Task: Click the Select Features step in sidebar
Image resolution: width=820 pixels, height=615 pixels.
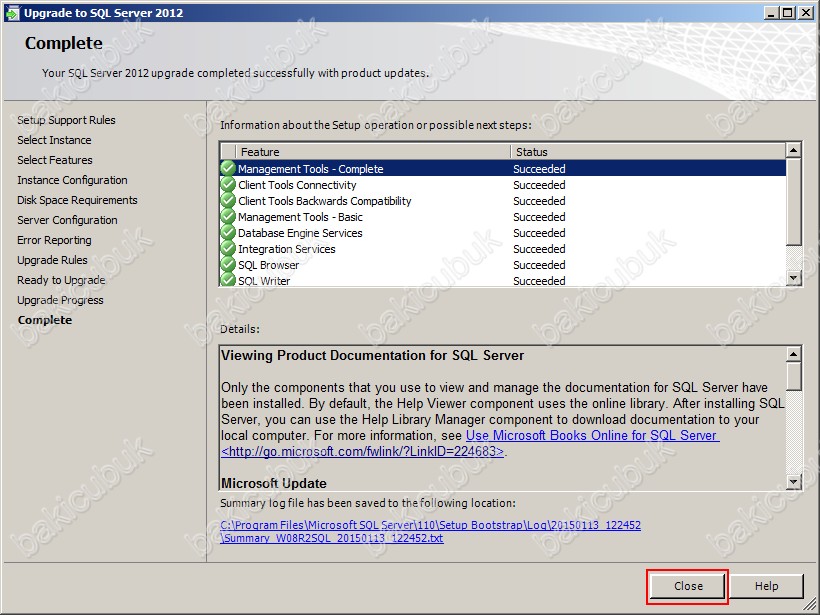Action: tap(55, 160)
